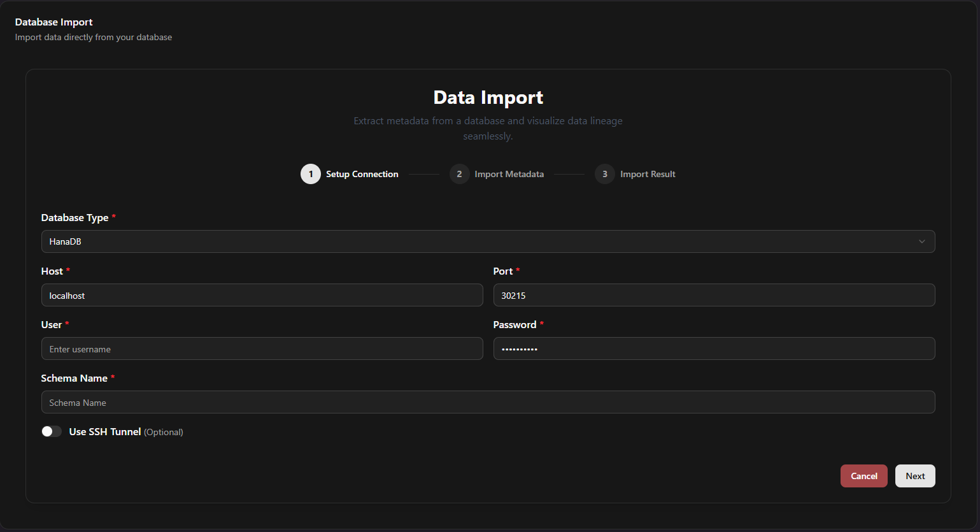Click the User field label
The image size is (980, 532).
click(52, 325)
